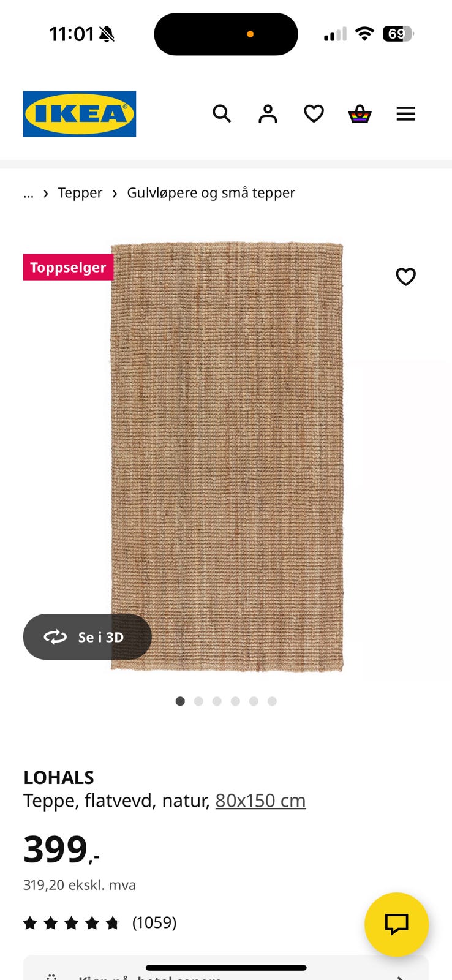Image resolution: width=452 pixels, height=980 pixels.
Task: Open the account profile icon
Action: tap(268, 113)
